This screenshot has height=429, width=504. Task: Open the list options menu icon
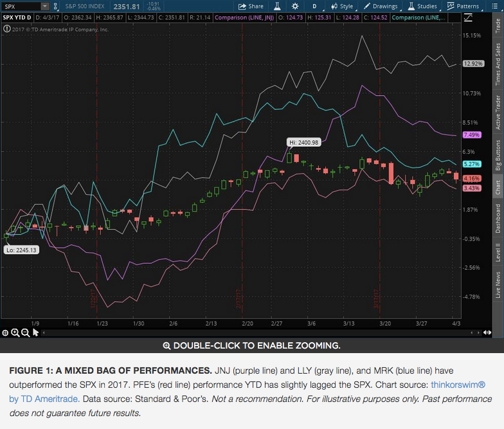pos(495,6)
